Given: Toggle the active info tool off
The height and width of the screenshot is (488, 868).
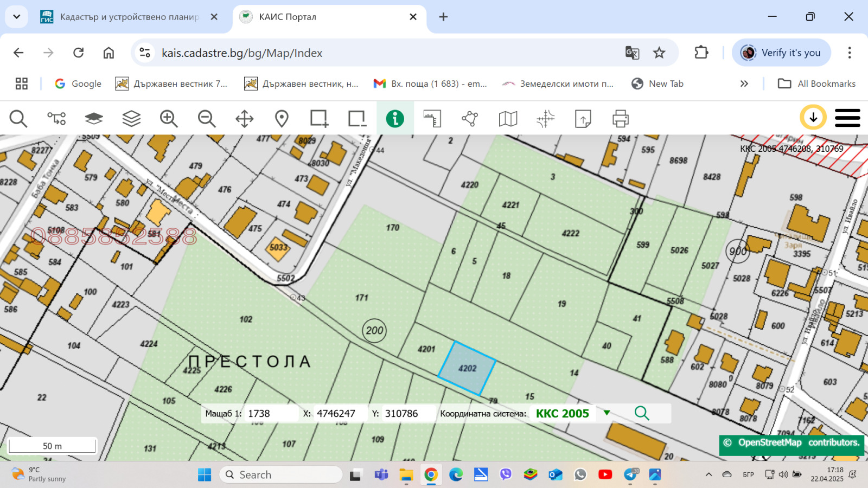Looking at the screenshot, I should coord(395,118).
